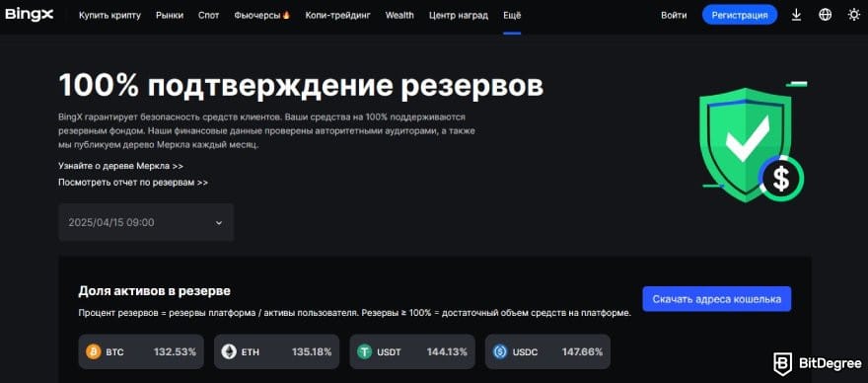The width and height of the screenshot is (868, 383).
Task: Open the language globe icon
Action: pos(825,15)
